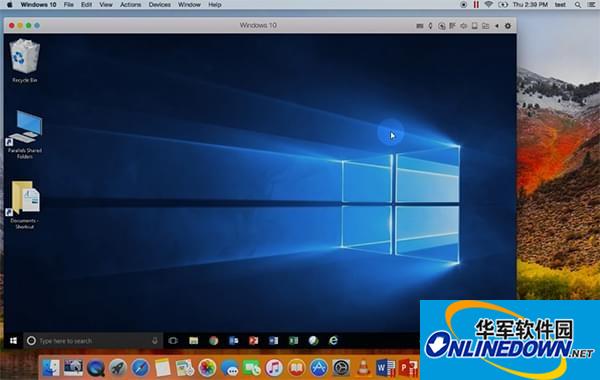Open VLC cone icon in the Dock
Image resolution: width=600 pixels, height=380 pixels.
363,368
